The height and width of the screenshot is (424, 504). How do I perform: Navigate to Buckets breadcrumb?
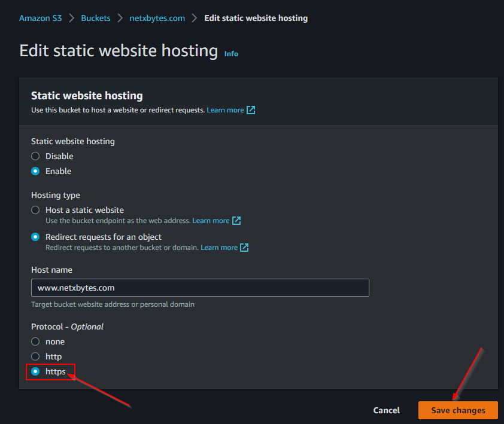(x=96, y=18)
